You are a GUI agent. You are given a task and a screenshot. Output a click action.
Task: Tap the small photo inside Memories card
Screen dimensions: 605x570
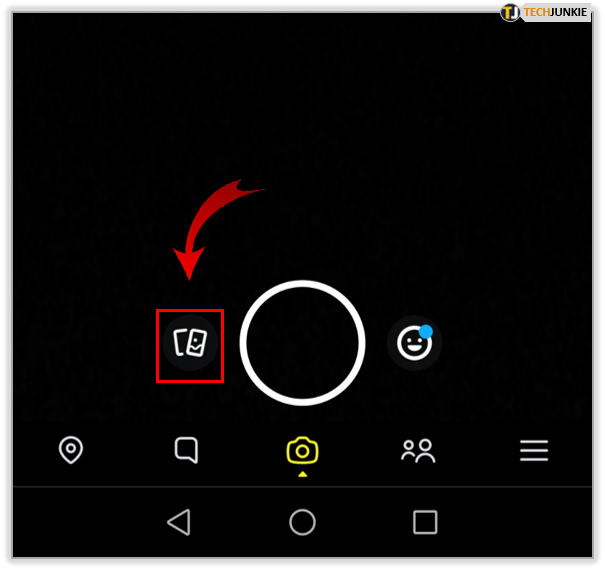coord(196,343)
